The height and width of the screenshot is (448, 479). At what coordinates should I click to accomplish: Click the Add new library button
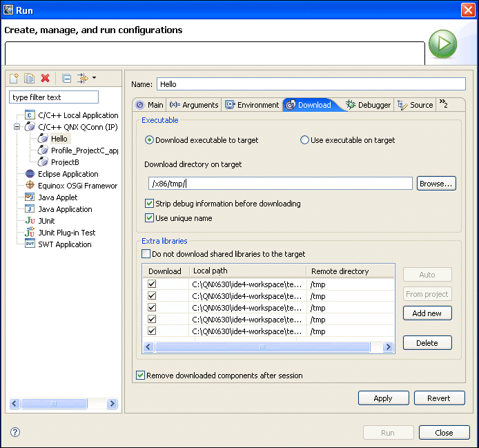427,313
